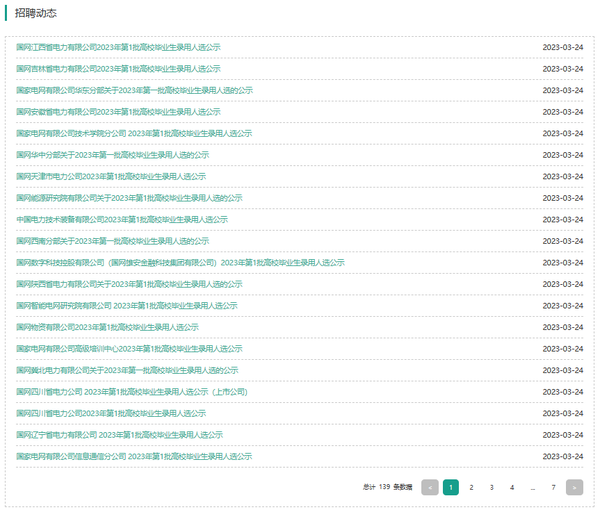Open 国网天津市电力公司 录用人选公示 link
Viewport: 600px width, 512px height.
(x=111, y=176)
